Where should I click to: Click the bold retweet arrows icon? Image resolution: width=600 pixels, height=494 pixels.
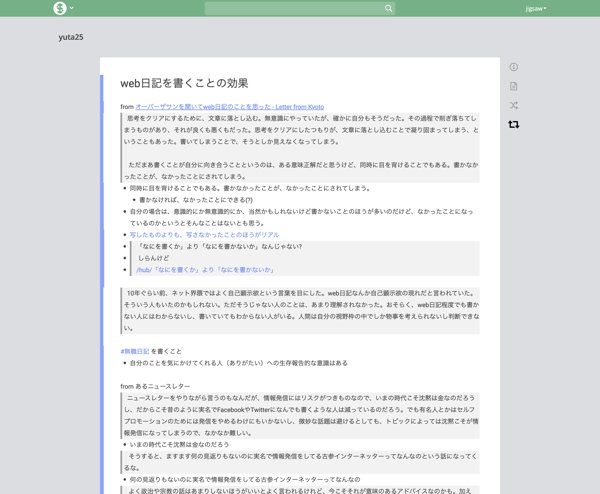(x=514, y=124)
